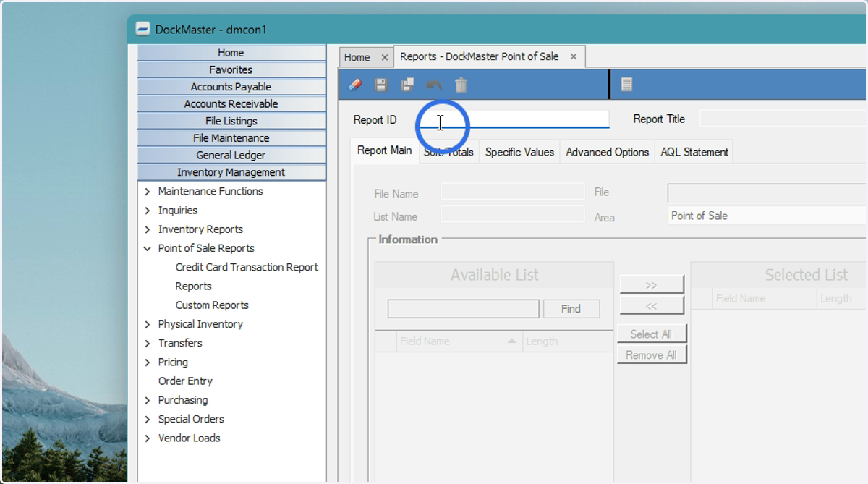The height and width of the screenshot is (484, 868).
Task: Click the Find button
Action: coord(571,309)
